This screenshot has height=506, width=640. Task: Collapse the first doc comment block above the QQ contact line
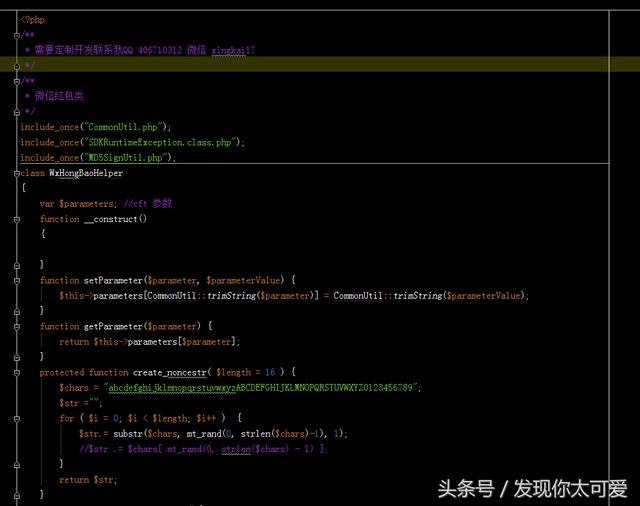[17, 36]
